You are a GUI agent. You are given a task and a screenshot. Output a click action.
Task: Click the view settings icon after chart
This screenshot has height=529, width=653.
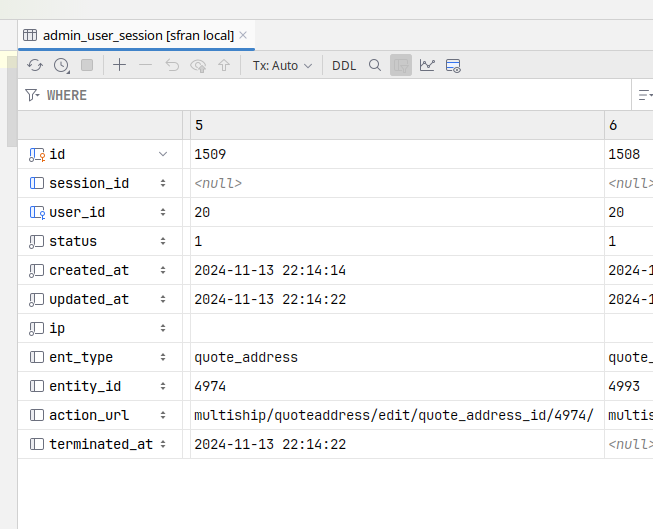click(453, 65)
